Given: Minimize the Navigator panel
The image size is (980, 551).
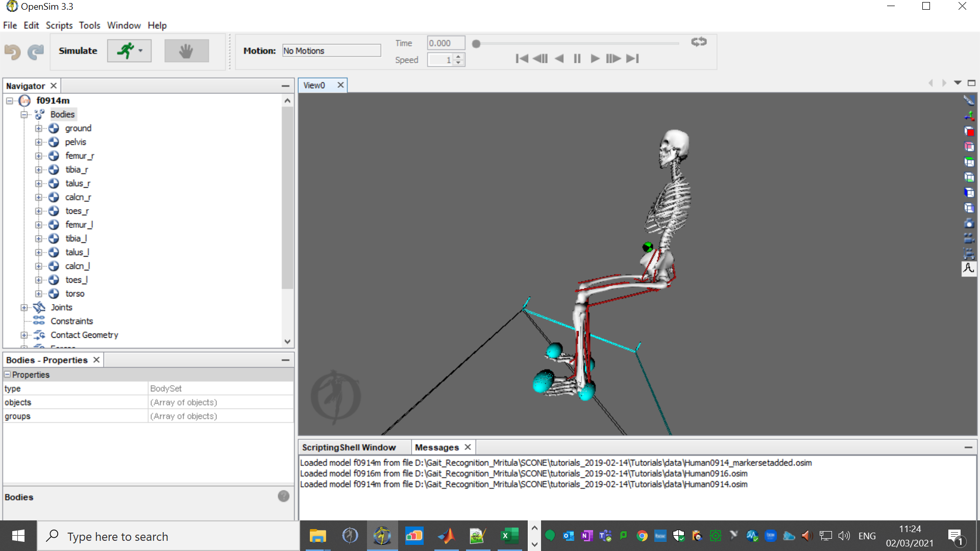Looking at the screenshot, I should click(285, 86).
